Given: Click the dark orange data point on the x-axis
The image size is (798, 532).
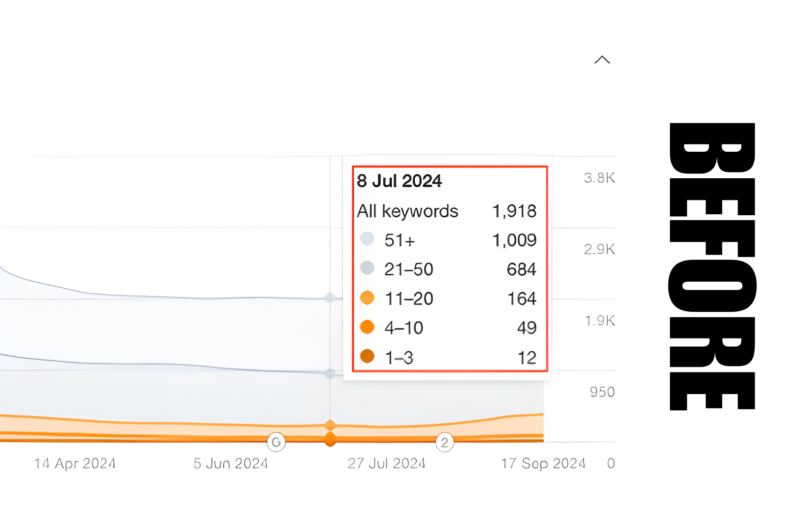Looking at the screenshot, I should point(331,439).
